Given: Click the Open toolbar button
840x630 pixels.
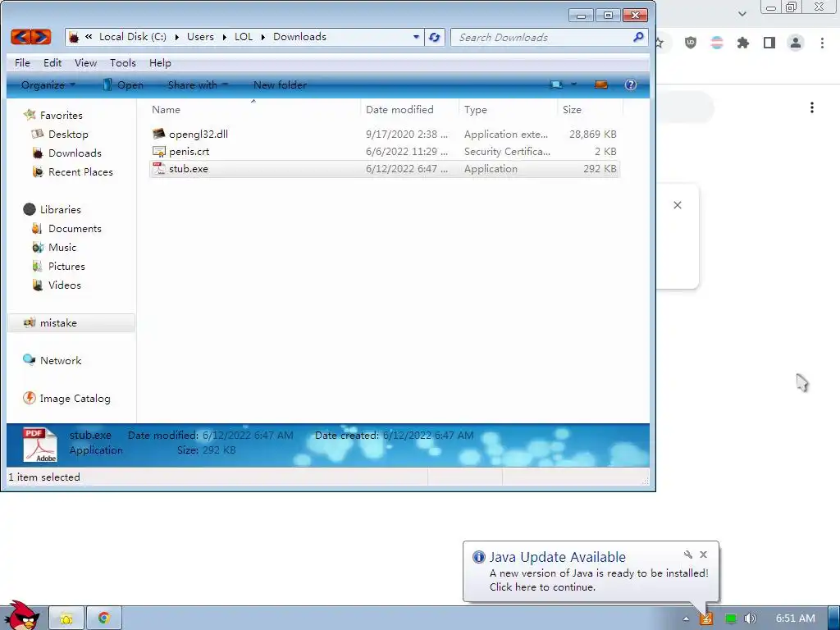Looking at the screenshot, I should 123,84.
